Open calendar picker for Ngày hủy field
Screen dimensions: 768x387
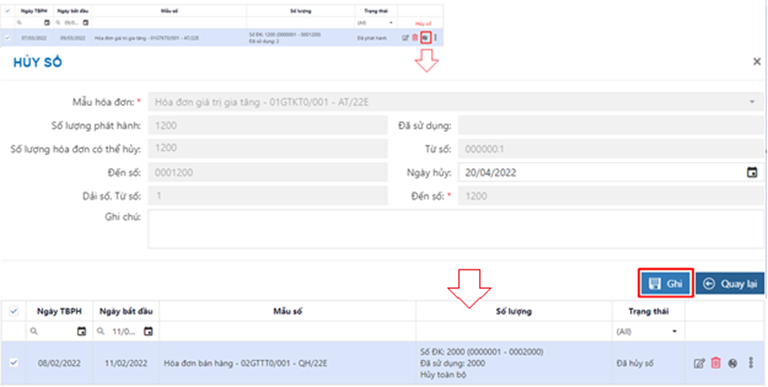coord(751,172)
